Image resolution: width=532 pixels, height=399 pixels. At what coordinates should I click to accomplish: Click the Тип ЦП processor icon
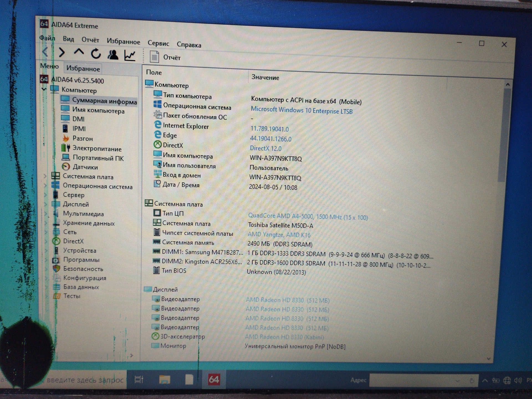pyautogui.click(x=157, y=213)
